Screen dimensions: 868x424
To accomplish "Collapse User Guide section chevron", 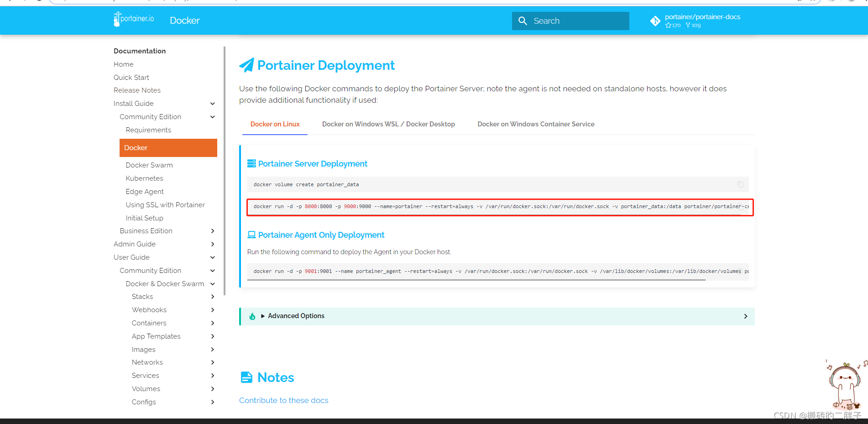I will click(212, 257).
